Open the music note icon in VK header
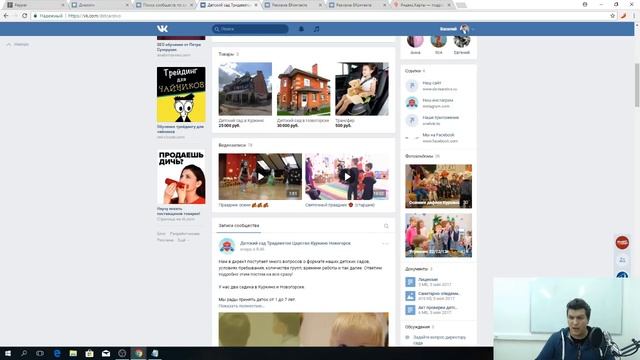Image resolution: width=640 pixels, height=360 pixels. 316,29
